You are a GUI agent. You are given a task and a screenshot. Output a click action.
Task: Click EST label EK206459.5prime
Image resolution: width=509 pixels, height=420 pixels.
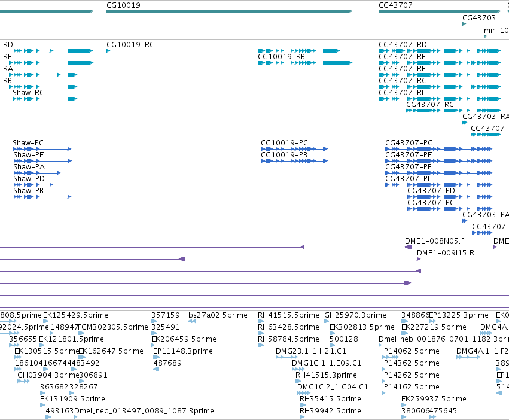184,339
